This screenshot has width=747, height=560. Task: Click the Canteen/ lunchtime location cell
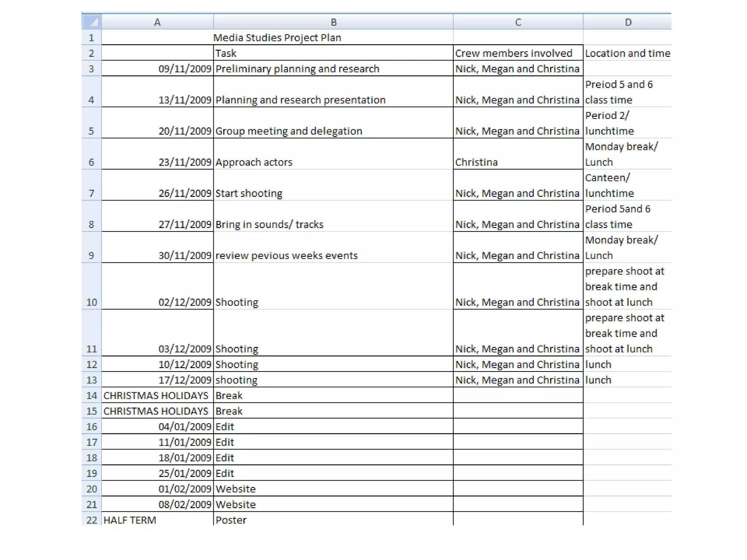coord(627,185)
